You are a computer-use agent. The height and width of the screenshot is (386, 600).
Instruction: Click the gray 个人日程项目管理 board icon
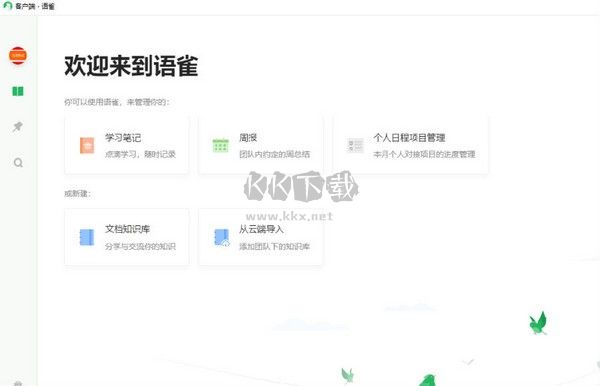click(x=355, y=145)
